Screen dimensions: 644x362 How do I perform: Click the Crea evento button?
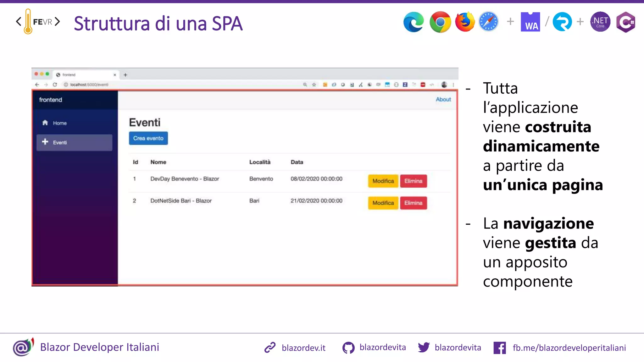coord(148,138)
